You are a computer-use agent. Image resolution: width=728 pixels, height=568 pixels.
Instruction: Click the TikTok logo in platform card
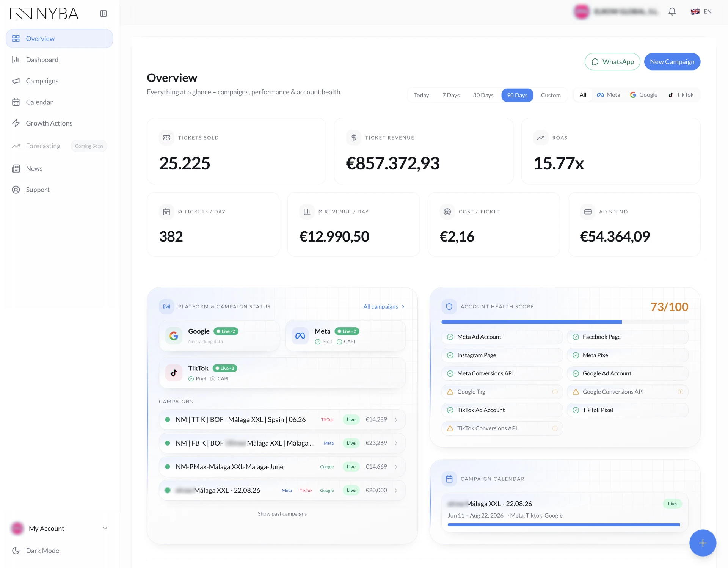pyautogui.click(x=174, y=373)
